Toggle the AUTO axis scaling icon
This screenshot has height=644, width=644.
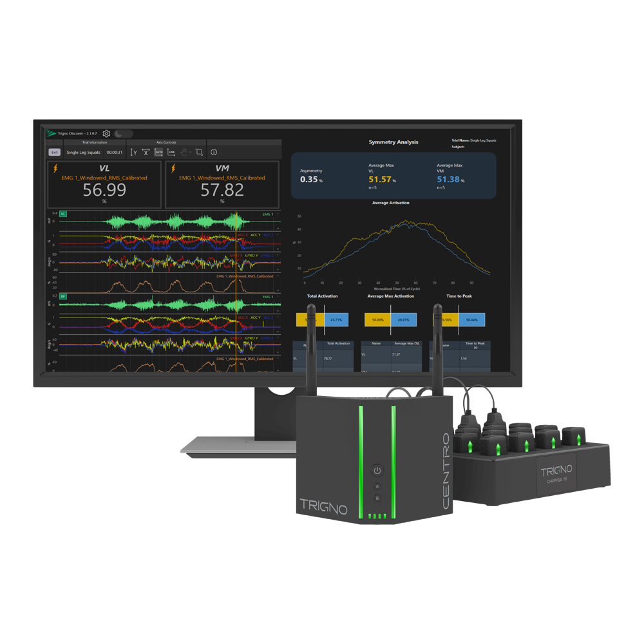(x=158, y=153)
